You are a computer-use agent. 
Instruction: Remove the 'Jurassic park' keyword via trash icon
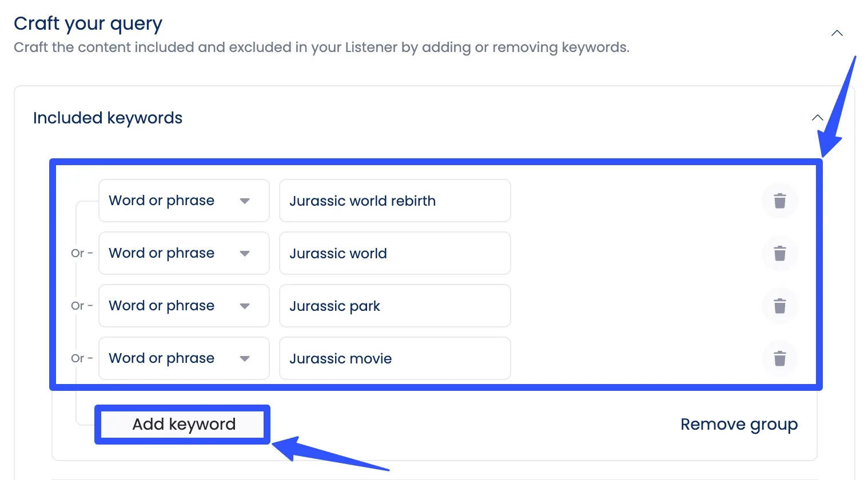[779, 306]
